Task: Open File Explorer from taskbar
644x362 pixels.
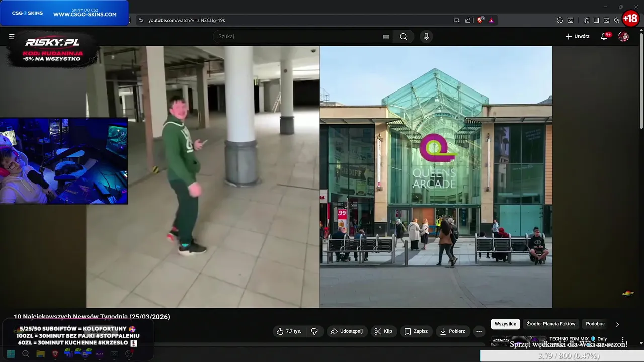Action: pos(40,354)
